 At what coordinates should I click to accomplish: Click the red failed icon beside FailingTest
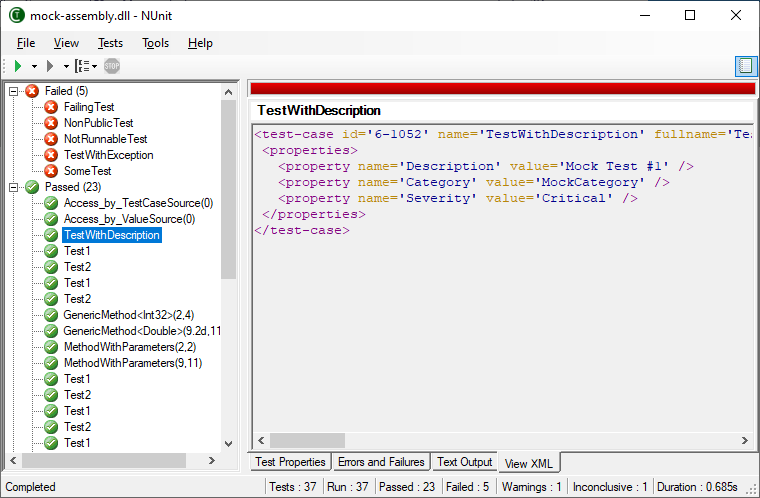[x=51, y=107]
